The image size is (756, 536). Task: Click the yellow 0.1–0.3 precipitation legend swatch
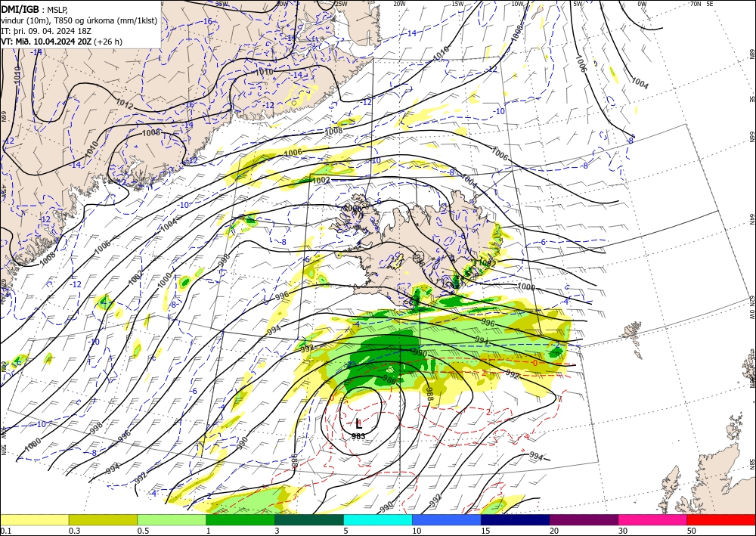pyautogui.click(x=34, y=519)
